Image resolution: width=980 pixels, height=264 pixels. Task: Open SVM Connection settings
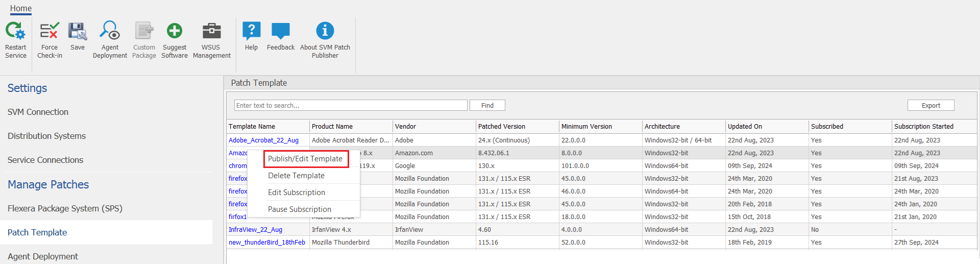click(x=38, y=112)
